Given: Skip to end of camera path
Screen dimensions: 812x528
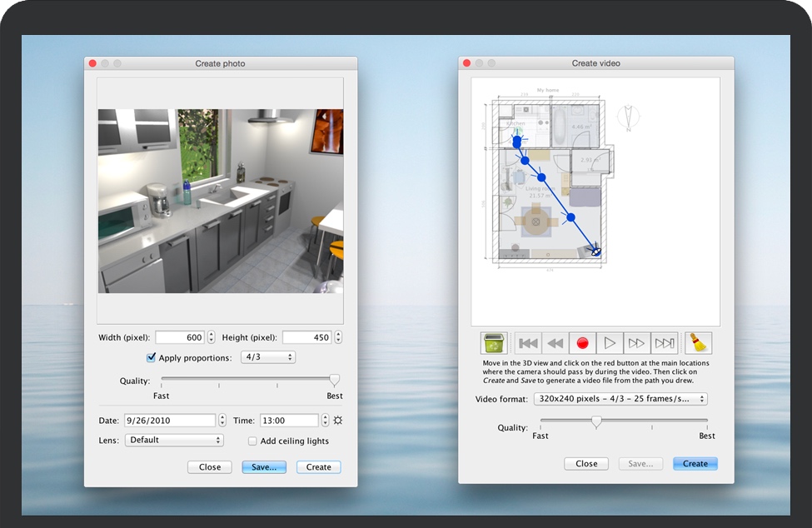Looking at the screenshot, I should coord(665,343).
